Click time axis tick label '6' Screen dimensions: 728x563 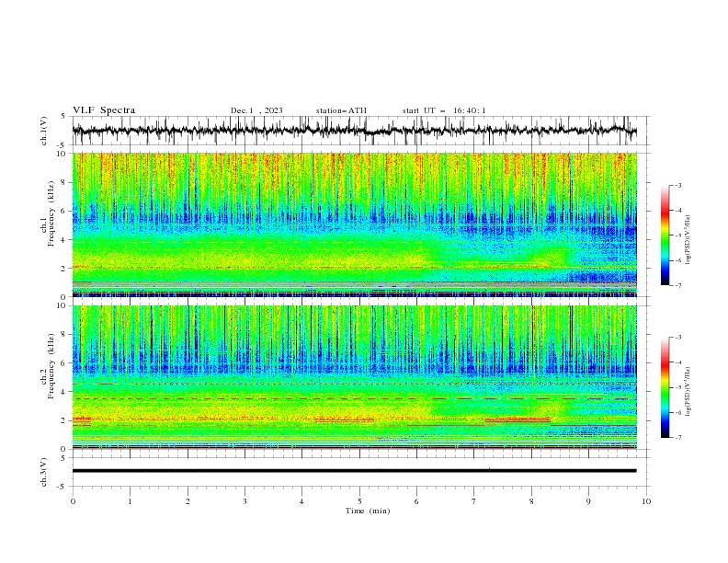point(416,501)
